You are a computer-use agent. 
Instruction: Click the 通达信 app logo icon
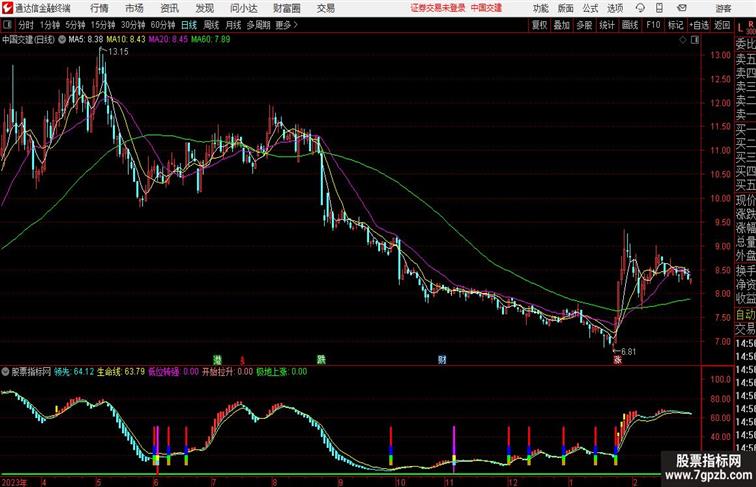7,8
